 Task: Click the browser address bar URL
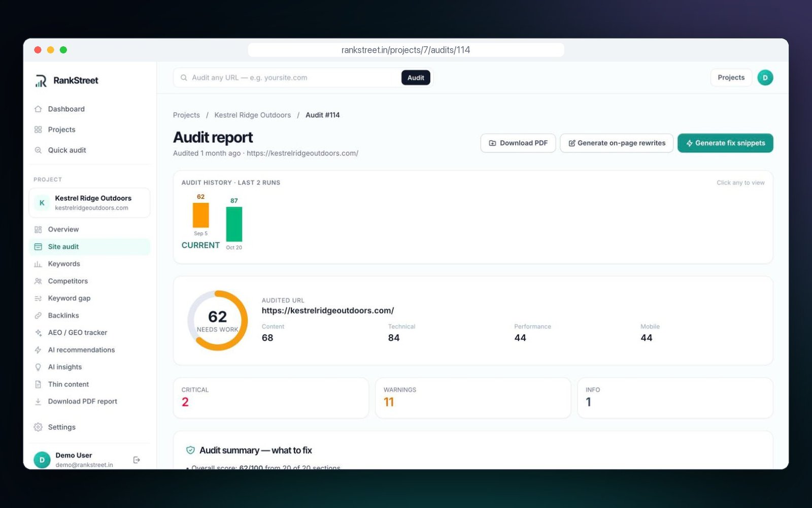pyautogui.click(x=405, y=50)
